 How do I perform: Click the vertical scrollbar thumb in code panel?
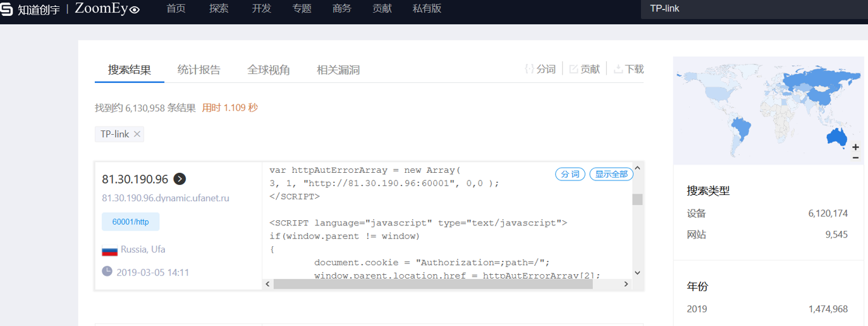pyautogui.click(x=637, y=199)
